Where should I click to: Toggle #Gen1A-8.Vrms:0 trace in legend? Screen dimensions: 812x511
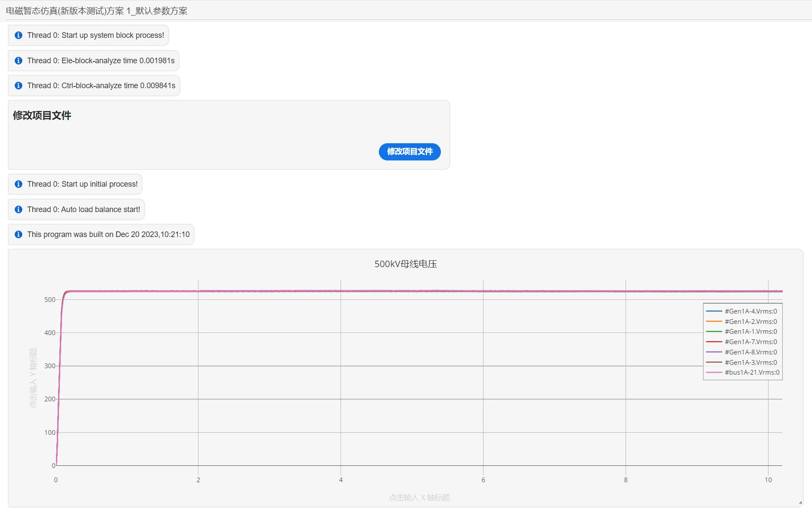[742, 352]
